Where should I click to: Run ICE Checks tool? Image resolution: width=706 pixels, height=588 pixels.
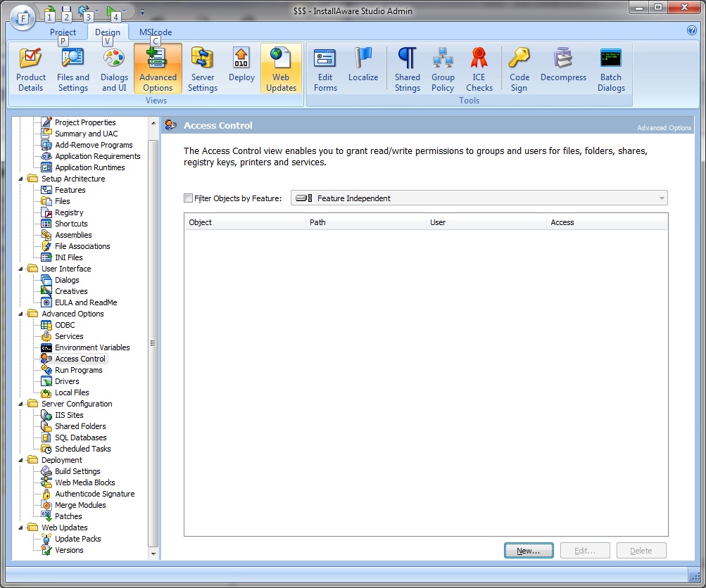pyautogui.click(x=479, y=69)
